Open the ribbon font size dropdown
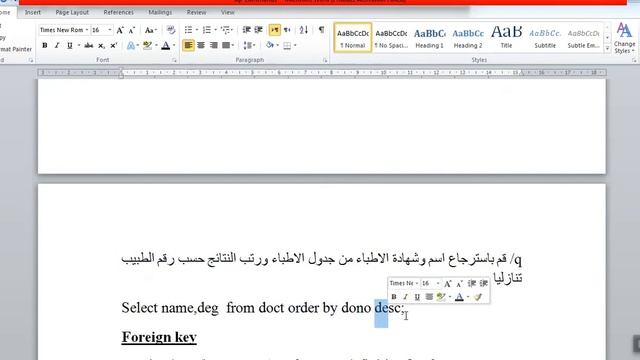The height and width of the screenshot is (360, 640). [x=110, y=30]
